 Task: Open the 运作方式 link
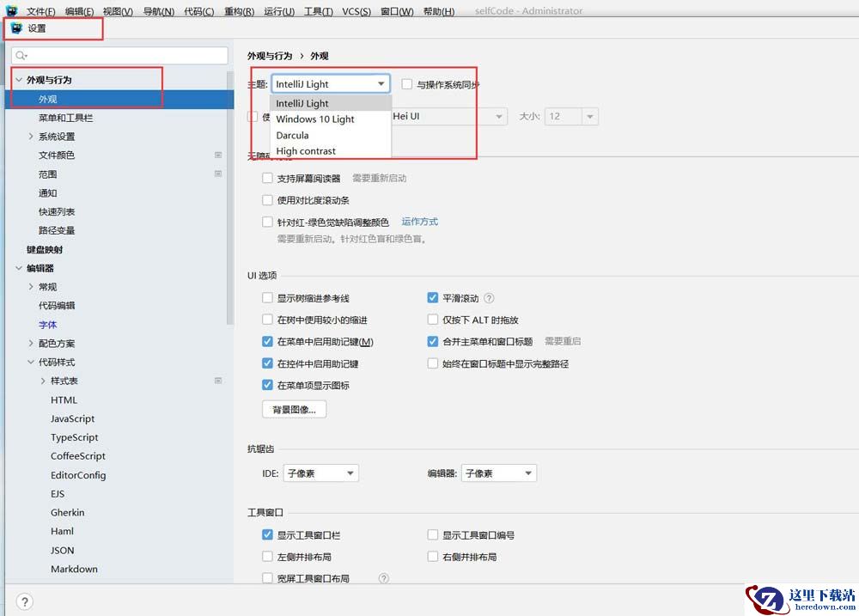pos(420,222)
